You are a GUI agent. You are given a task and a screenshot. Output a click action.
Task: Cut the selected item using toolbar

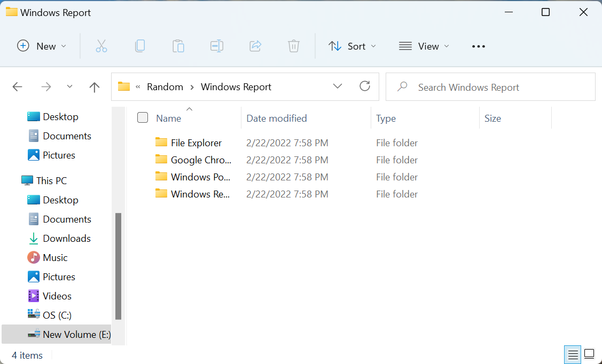(x=101, y=46)
